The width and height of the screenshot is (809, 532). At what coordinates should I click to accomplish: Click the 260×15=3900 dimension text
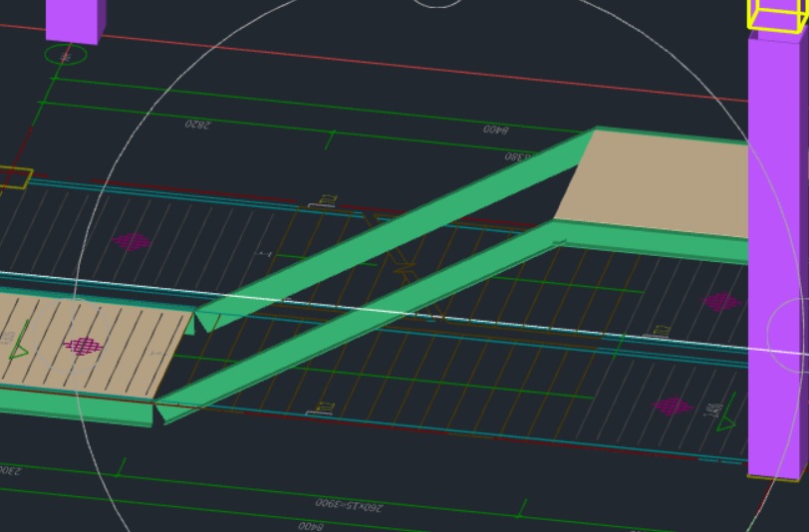tap(350, 505)
